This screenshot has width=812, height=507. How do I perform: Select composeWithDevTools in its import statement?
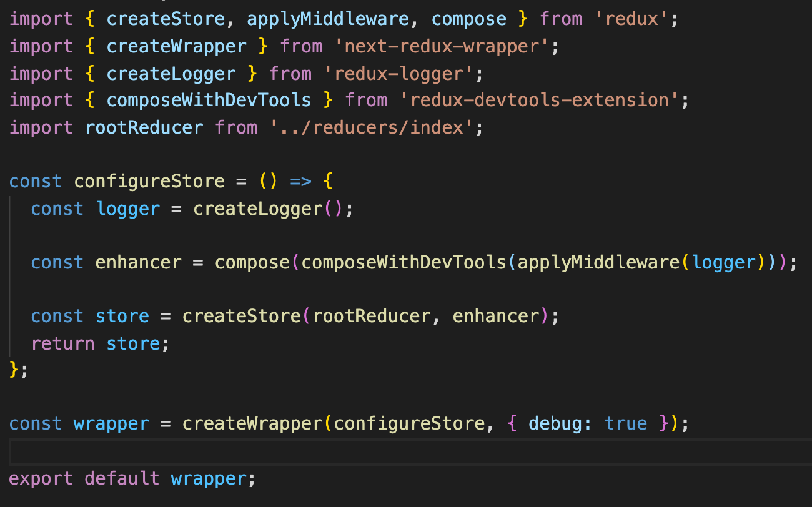[x=209, y=100]
